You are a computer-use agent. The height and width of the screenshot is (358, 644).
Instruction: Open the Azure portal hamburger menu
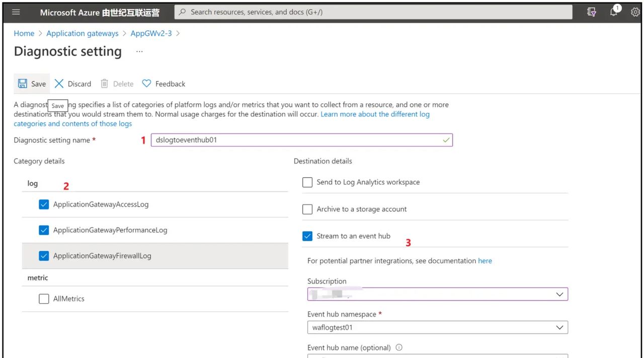click(x=16, y=12)
